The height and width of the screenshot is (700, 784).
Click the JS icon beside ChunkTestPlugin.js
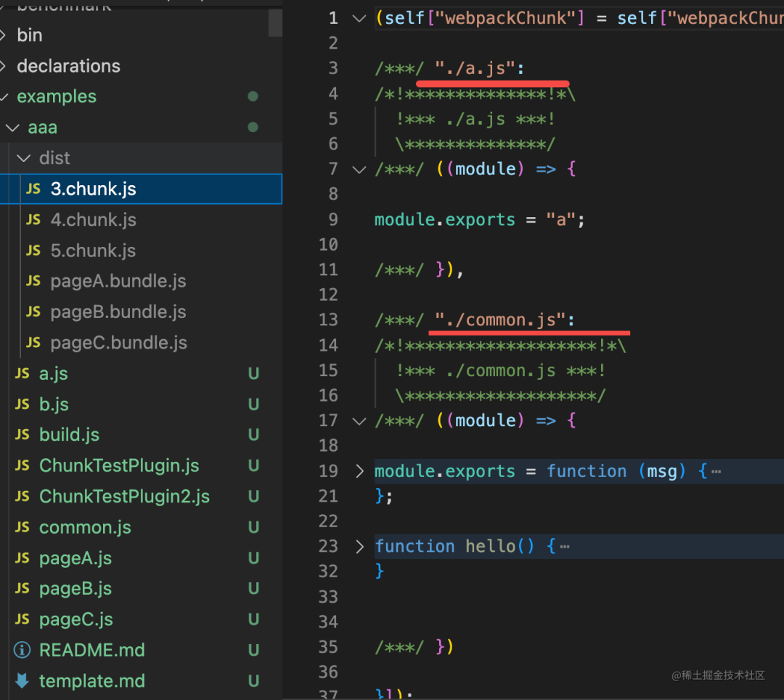coord(23,466)
